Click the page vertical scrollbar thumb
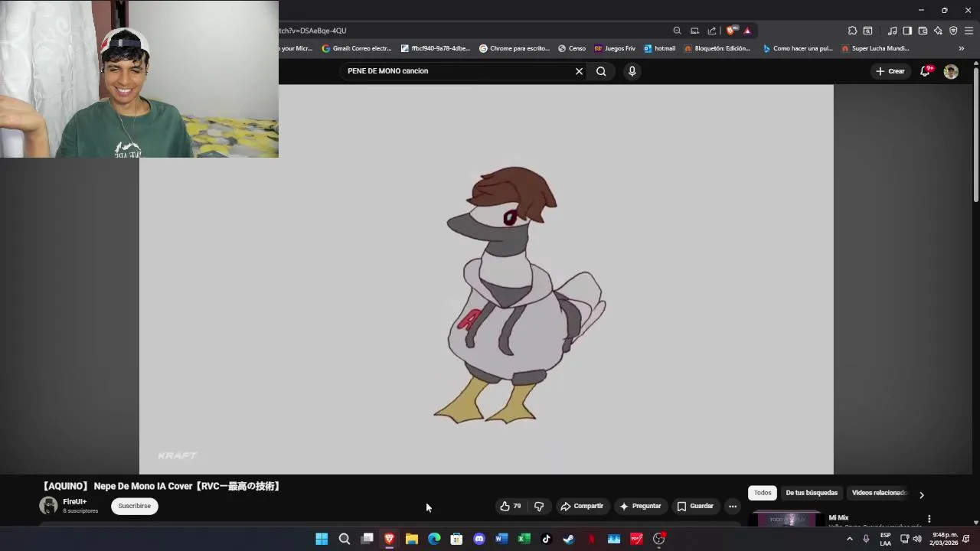 pos(976,136)
